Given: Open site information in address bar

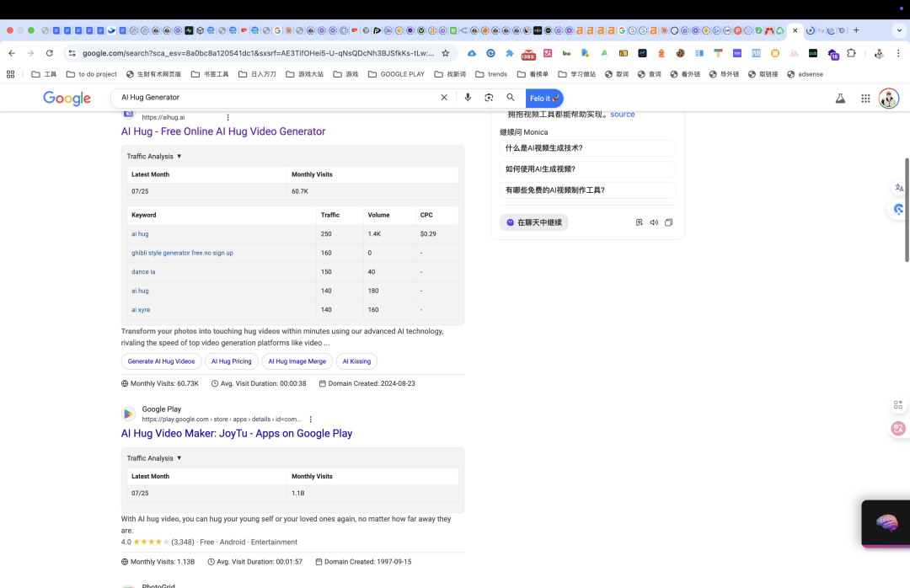Looking at the screenshot, I should point(72,53).
